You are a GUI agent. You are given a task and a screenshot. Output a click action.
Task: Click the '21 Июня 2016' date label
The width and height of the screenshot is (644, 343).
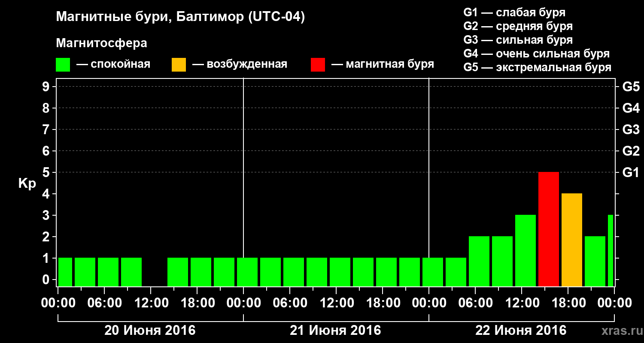(x=336, y=331)
